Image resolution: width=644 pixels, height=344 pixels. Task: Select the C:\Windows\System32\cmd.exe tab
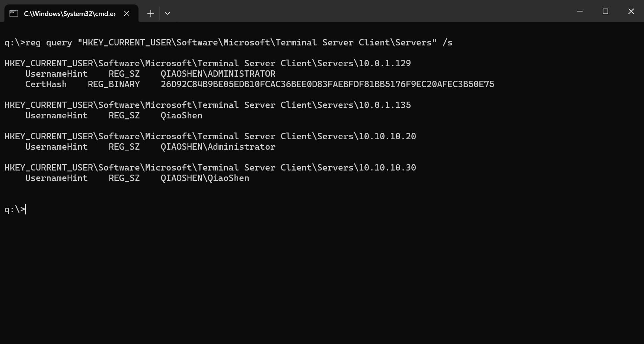tap(70, 13)
